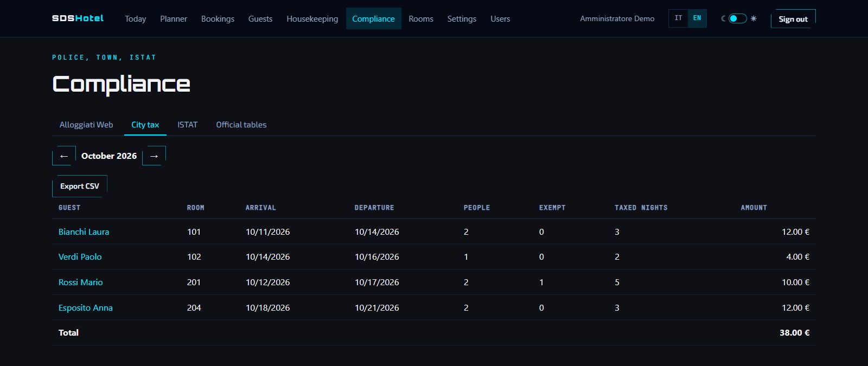
Task: Export the city tax CSV
Action: point(80,186)
